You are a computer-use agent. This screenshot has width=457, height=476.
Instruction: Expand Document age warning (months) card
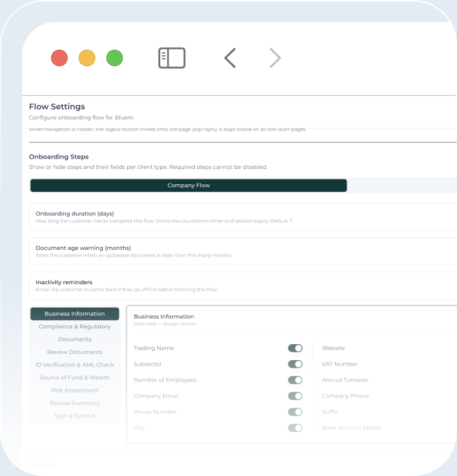coord(243,251)
